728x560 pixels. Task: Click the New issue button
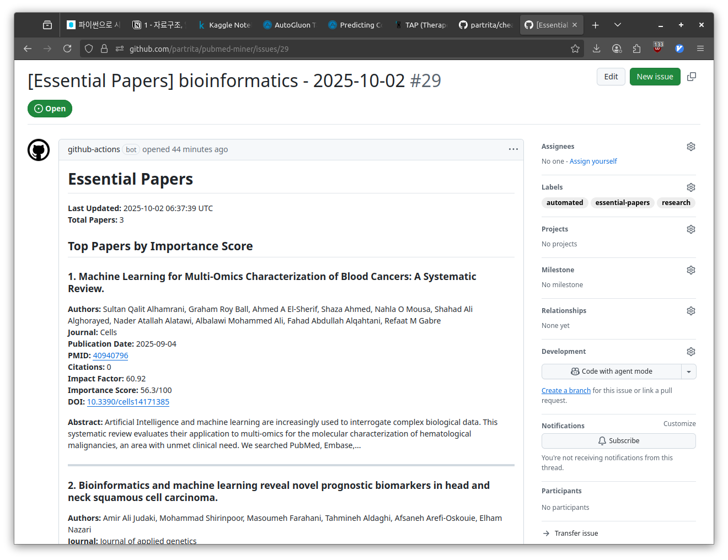[x=655, y=77]
